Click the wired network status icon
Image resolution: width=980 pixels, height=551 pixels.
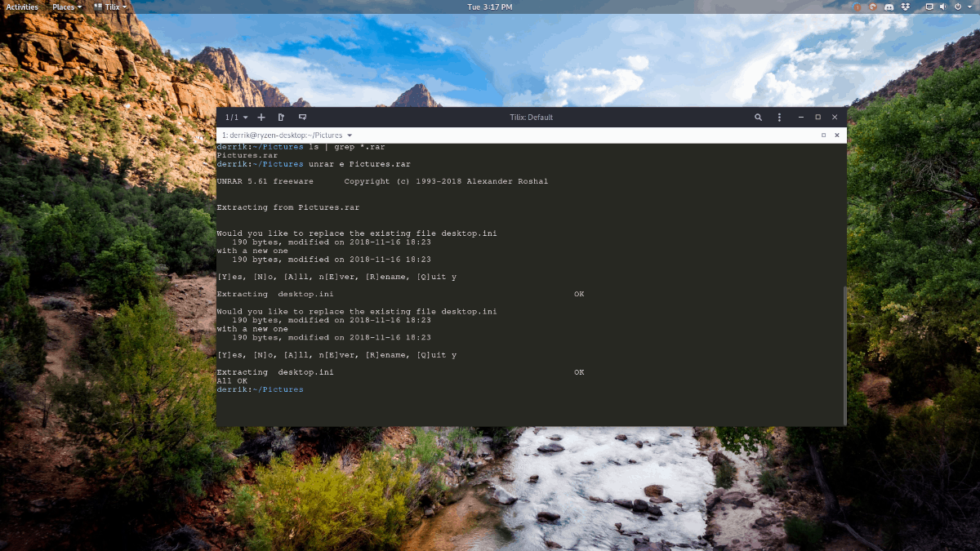929,7
